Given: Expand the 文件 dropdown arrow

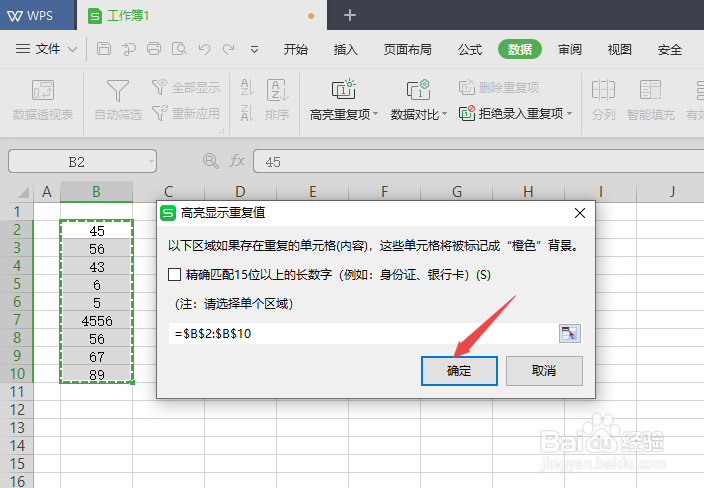Looking at the screenshot, I should coord(72,49).
